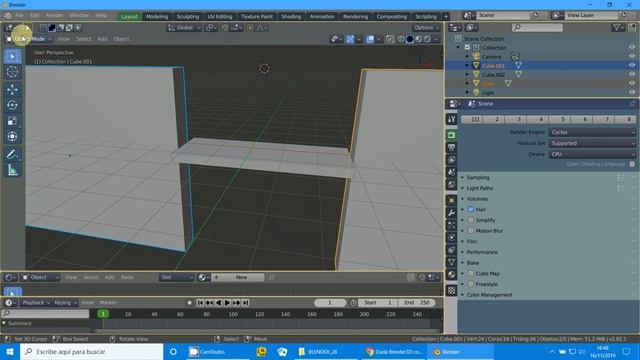Viewport: 640px width, 360px height.
Task: Click the current frame number field
Action: [330, 303]
